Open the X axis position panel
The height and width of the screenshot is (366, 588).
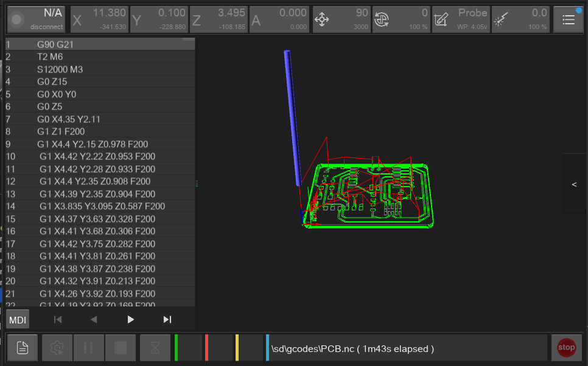(99, 19)
